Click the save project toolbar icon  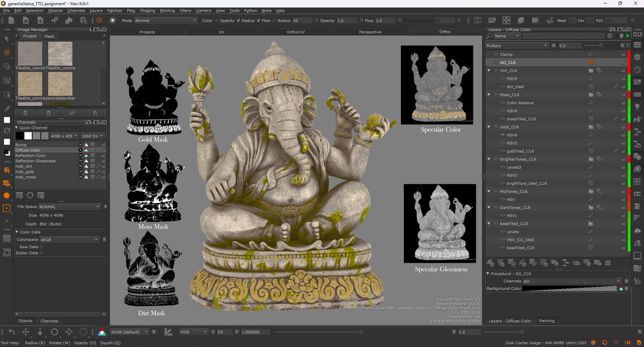point(40,20)
